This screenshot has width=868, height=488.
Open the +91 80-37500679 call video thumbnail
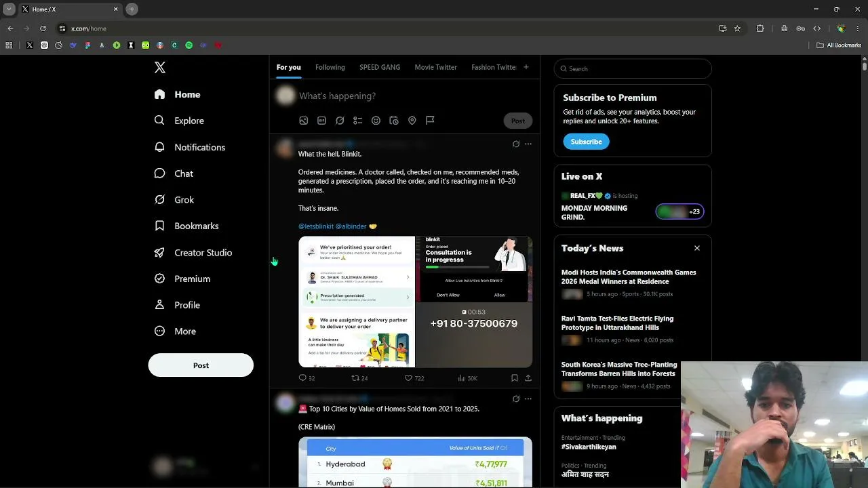tap(474, 335)
